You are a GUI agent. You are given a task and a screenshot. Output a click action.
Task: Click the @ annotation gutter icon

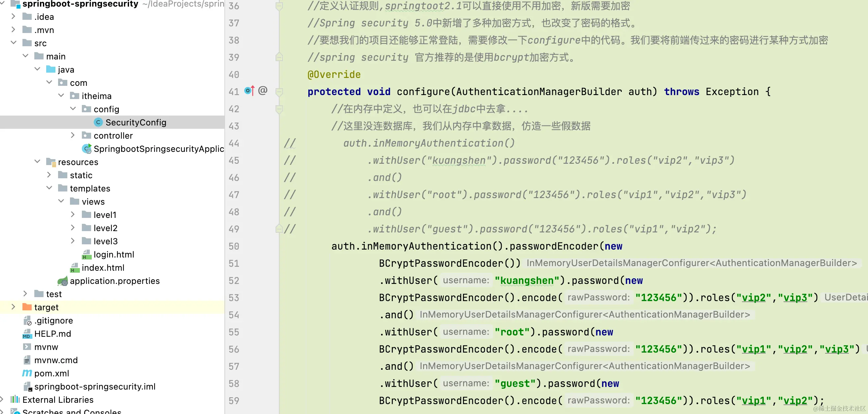(263, 91)
